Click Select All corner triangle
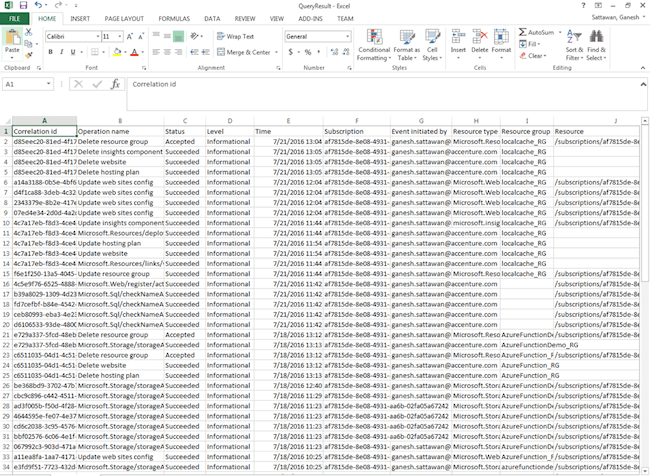650x476 pixels. (x=7, y=121)
